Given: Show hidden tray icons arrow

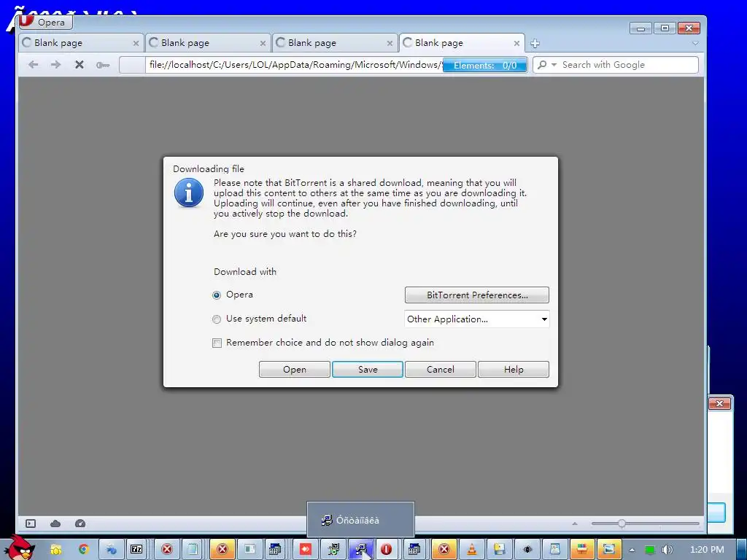Looking at the screenshot, I should pos(632,550).
